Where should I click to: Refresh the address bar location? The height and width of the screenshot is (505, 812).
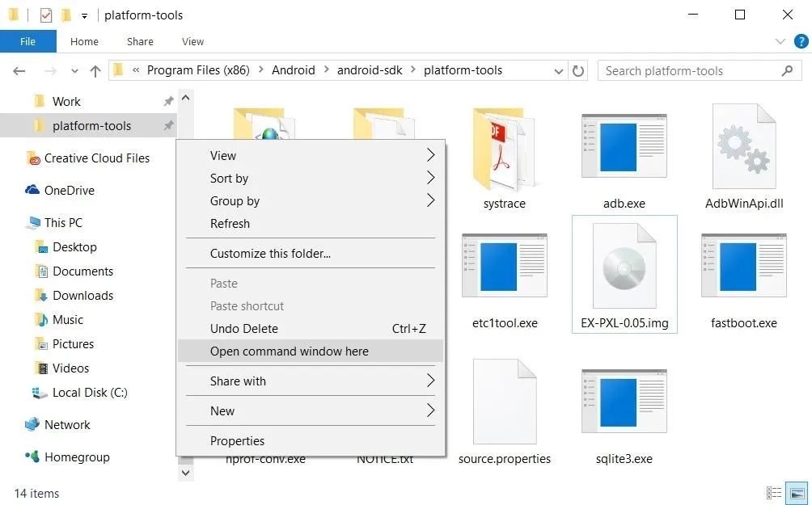578,71
